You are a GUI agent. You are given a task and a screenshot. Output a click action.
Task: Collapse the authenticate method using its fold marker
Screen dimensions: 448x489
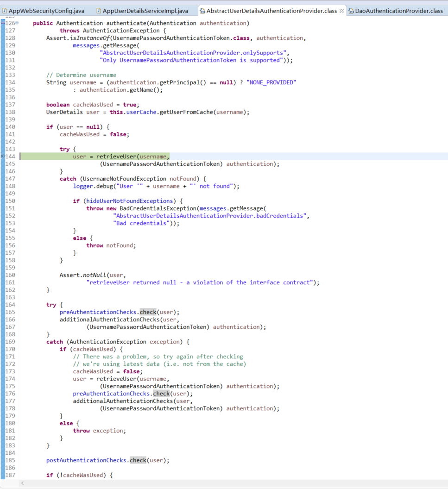(x=17, y=23)
